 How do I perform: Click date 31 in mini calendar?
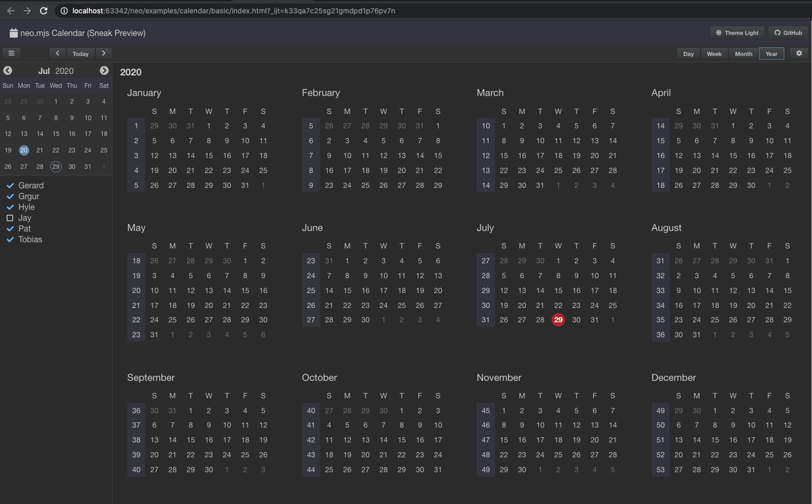tap(88, 166)
